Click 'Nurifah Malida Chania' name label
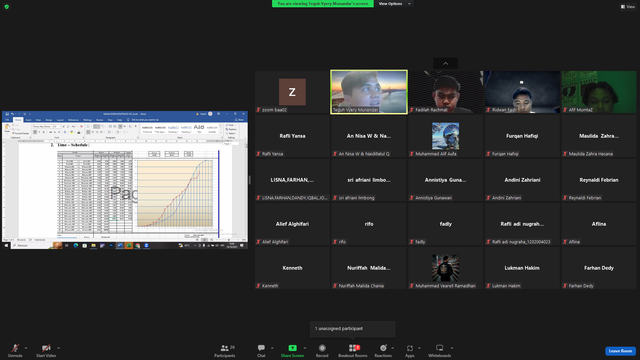640x360 pixels. 361,286
